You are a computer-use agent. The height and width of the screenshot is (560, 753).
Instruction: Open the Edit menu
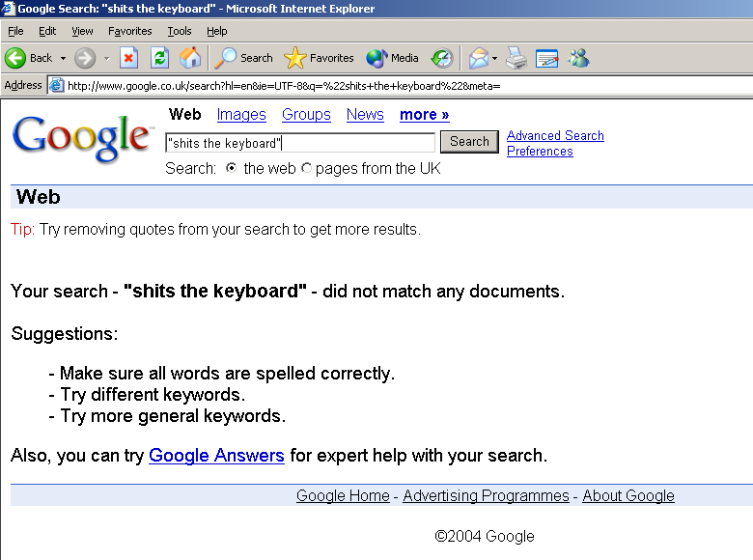(x=47, y=31)
